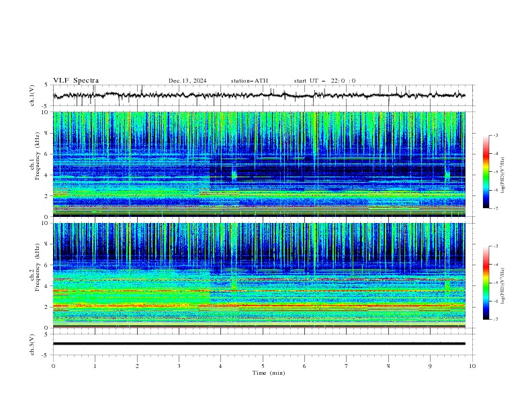Click the "Dec. 13, 2024" date text

click(187, 81)
